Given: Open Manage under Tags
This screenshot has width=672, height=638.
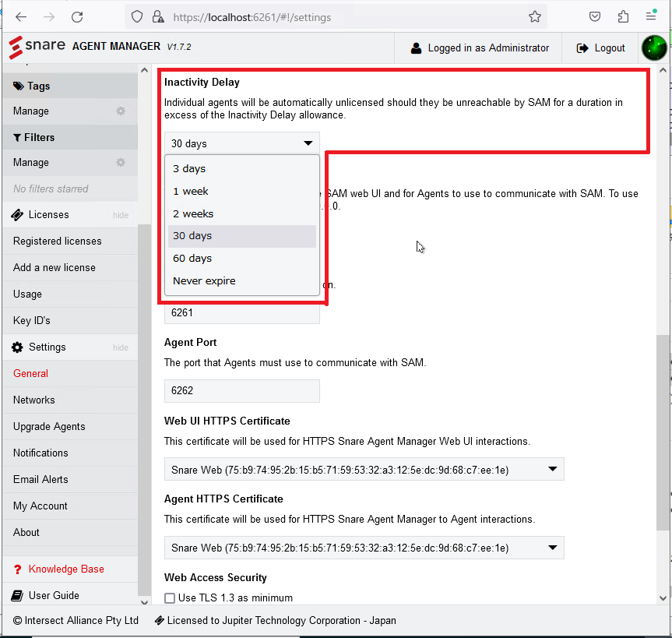Looking at the screenshot, I should (x=31, y=111).
